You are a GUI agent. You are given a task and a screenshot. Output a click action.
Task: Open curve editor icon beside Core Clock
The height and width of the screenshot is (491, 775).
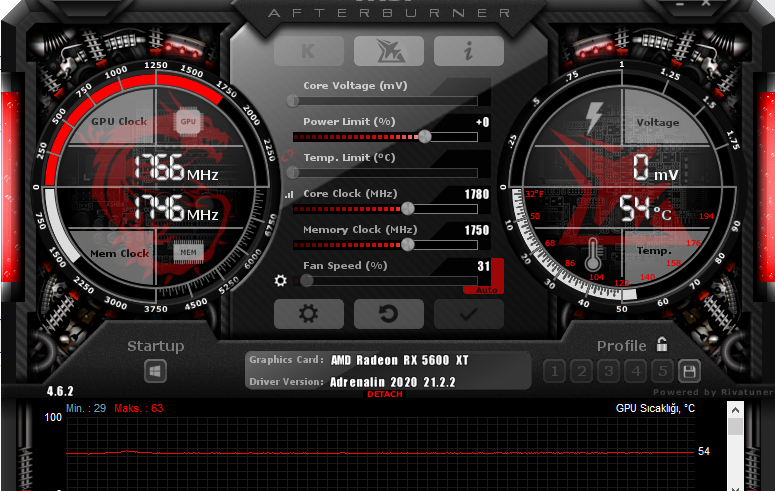coord(289,195)
